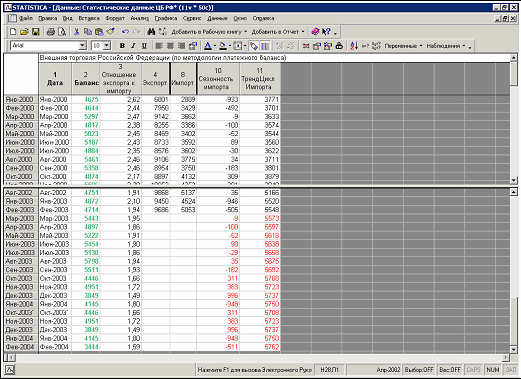
Task: Expand the Arial font name dropdown
Action: pos(82,46)
